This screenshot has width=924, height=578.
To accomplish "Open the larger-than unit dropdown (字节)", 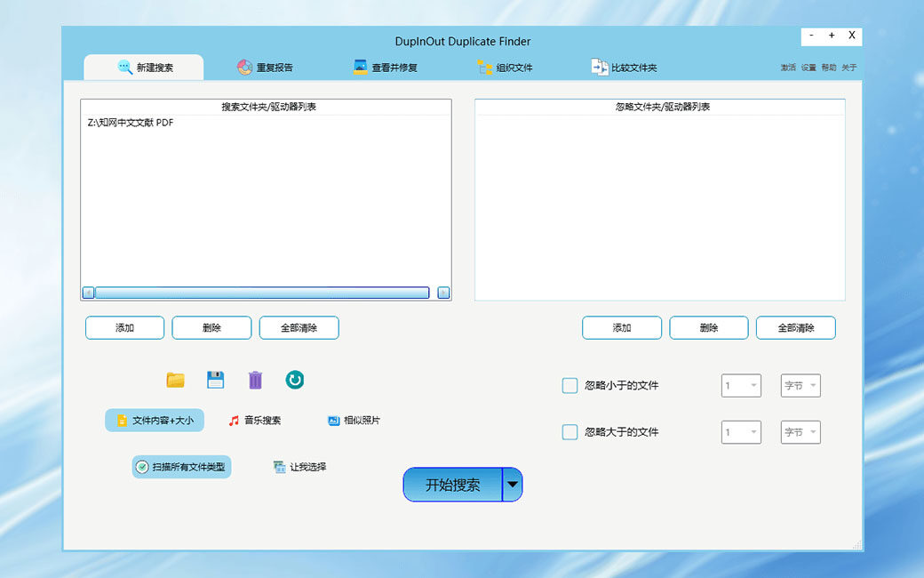I will 801,432.
